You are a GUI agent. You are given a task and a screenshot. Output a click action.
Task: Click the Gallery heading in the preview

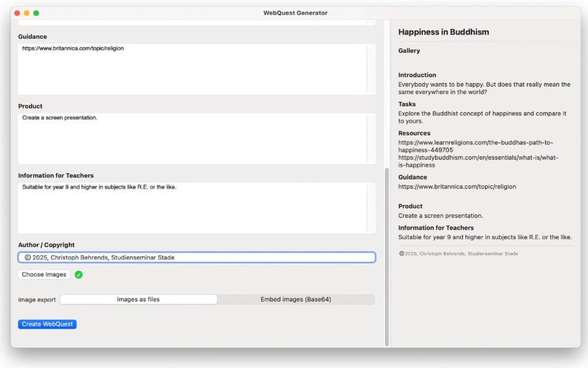(x=409, y=50)
